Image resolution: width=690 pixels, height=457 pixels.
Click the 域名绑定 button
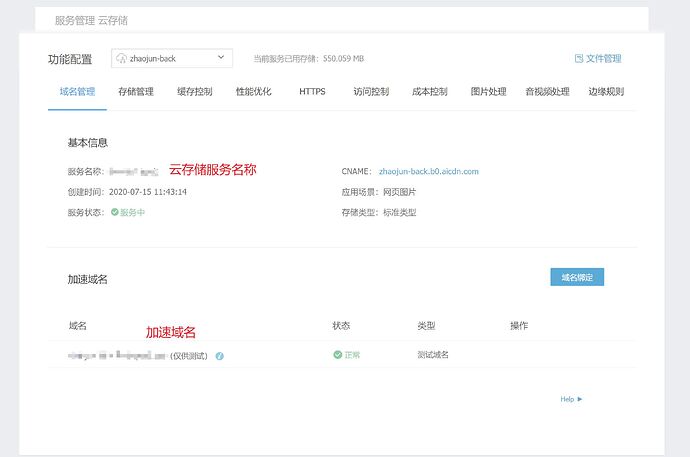(x=577, y=277)
